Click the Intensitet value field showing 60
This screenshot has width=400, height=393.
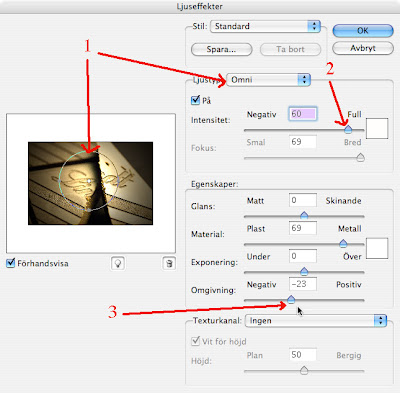[x=303, y=114]
